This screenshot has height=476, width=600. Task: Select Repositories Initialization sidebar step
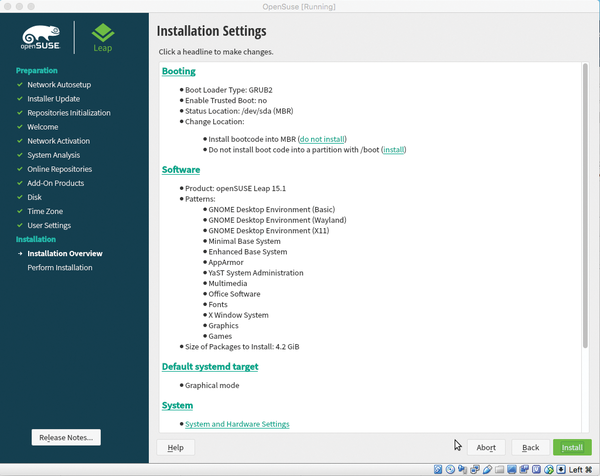[69, 113]
